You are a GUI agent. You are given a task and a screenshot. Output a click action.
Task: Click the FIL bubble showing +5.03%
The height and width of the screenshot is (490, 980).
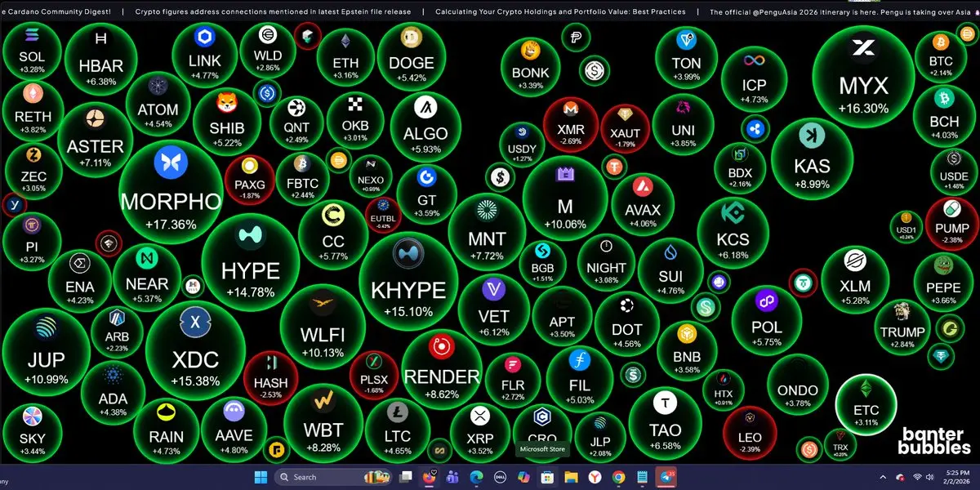581,378
